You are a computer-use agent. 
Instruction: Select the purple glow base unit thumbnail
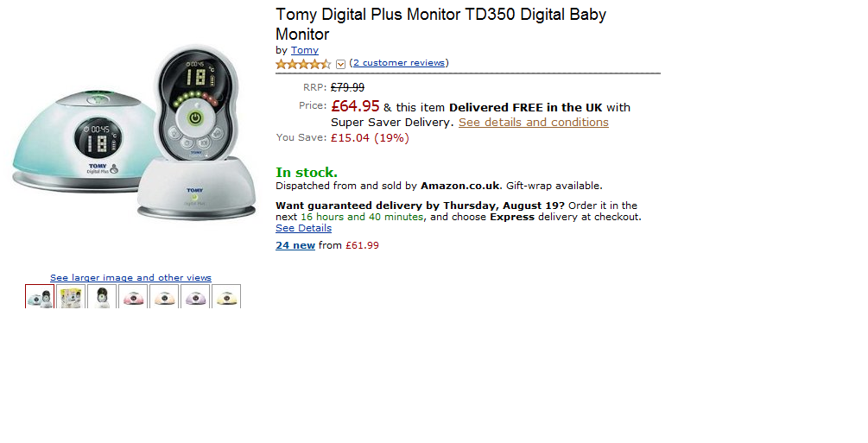coord(195,297)
